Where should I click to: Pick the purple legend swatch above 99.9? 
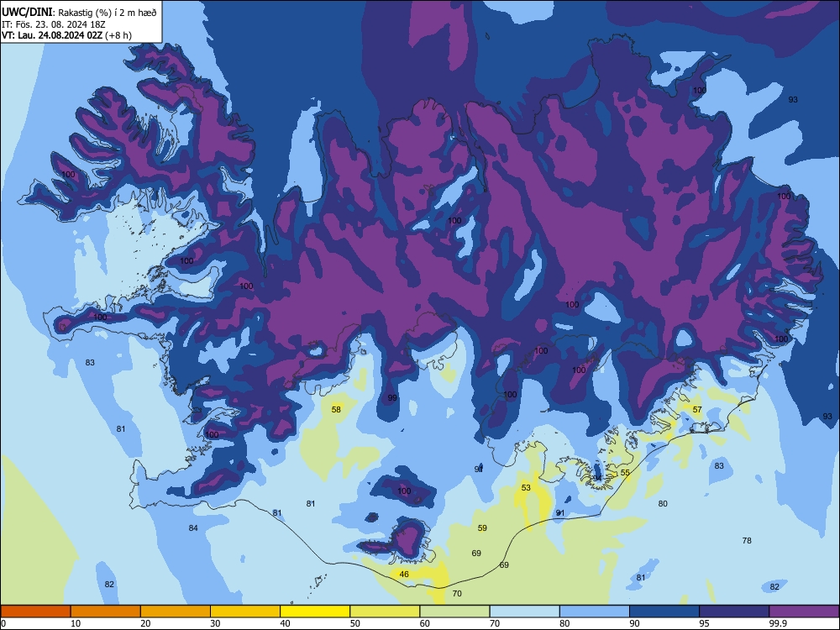coord(804,612)
